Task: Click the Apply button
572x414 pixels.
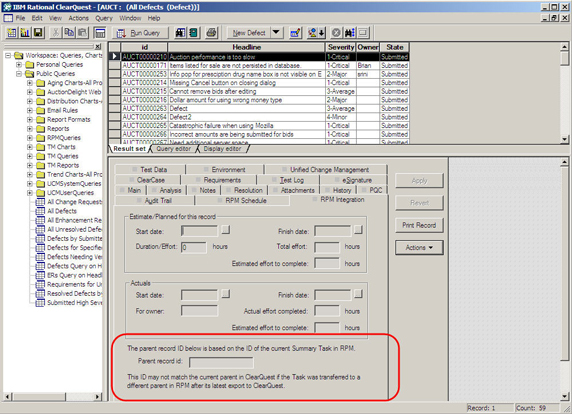Action: [x=419, y=181]
